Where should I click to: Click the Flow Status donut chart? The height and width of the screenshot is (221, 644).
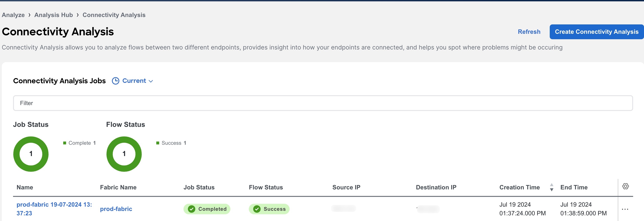pos(124,154)
